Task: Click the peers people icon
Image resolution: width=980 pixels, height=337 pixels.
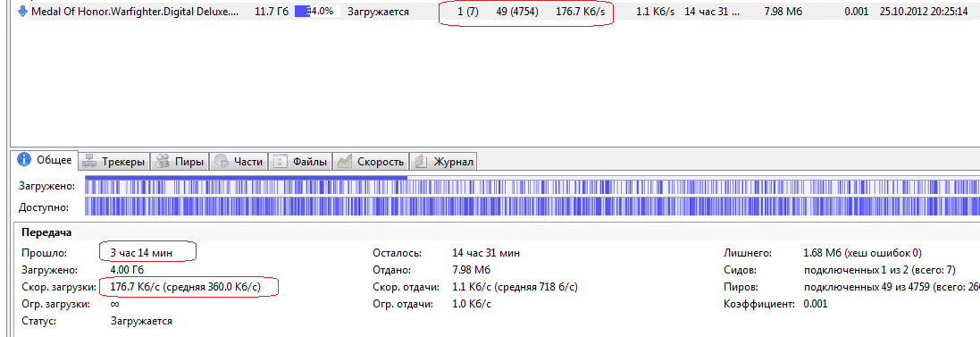Action: point(162,162)
